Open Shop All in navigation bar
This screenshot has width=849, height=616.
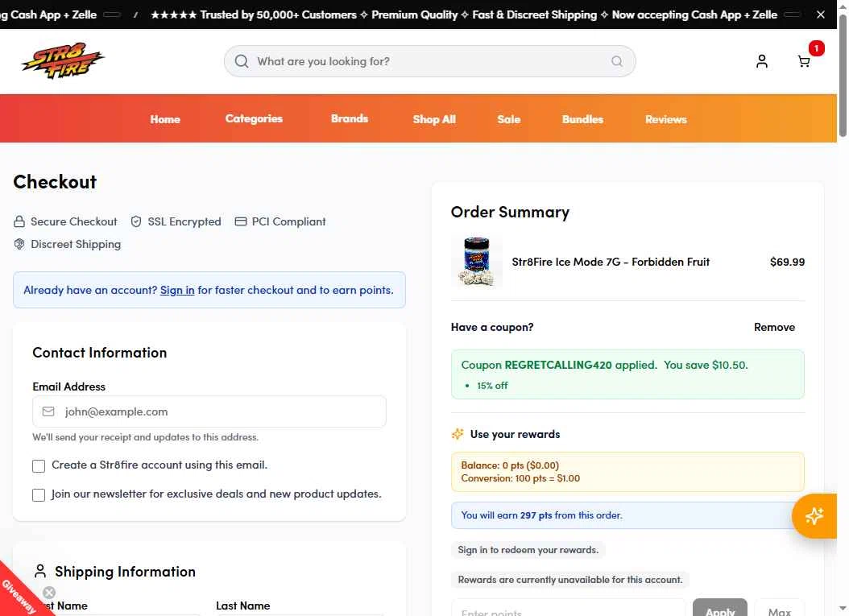[x=434, y=119]
